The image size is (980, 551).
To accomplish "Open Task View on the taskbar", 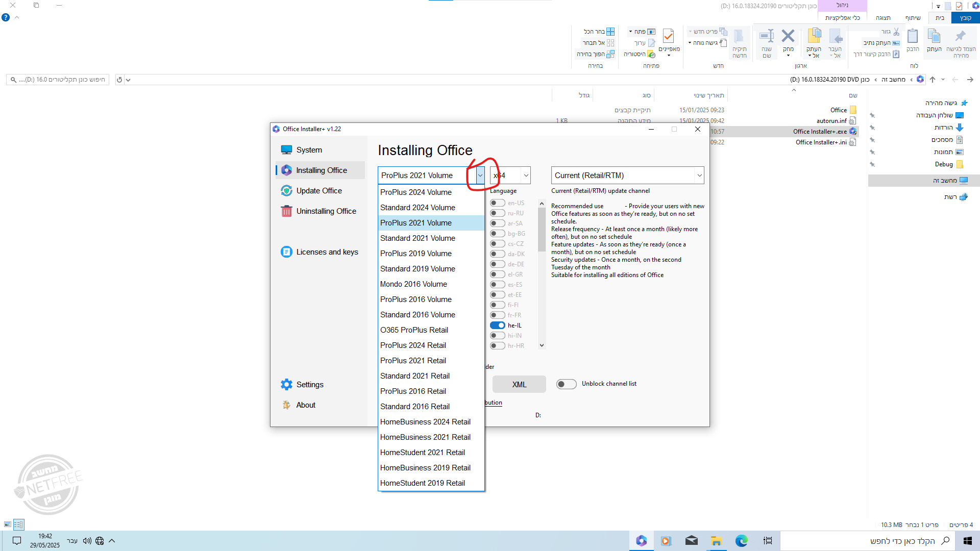I will tap(767, 541).
